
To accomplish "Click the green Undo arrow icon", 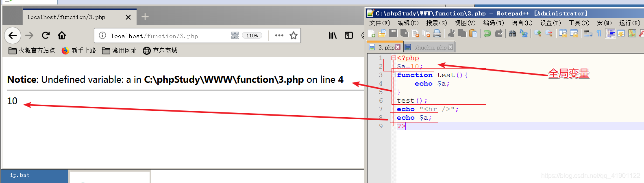I will click(x=487, y=34).
